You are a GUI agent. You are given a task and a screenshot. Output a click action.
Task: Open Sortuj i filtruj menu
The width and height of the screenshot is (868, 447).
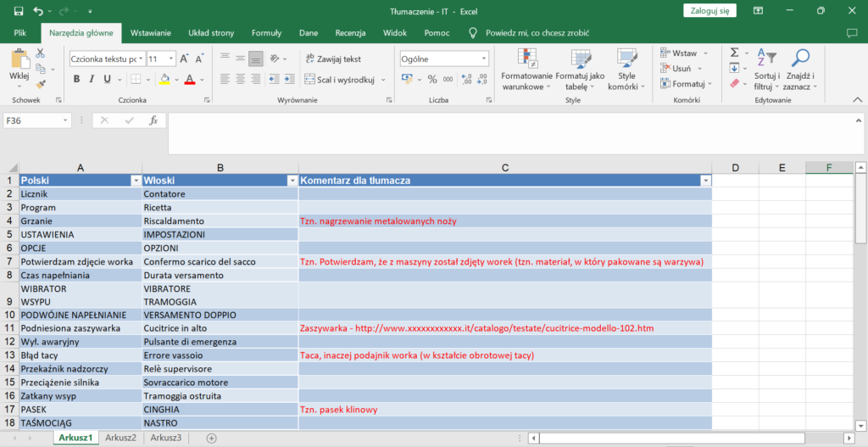[767, 70]
